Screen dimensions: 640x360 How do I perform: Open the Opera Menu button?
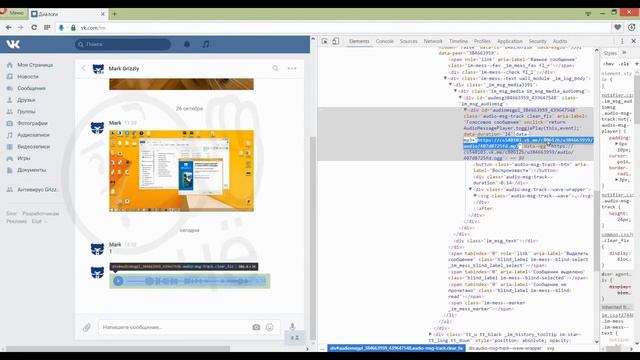pos(13,13)
